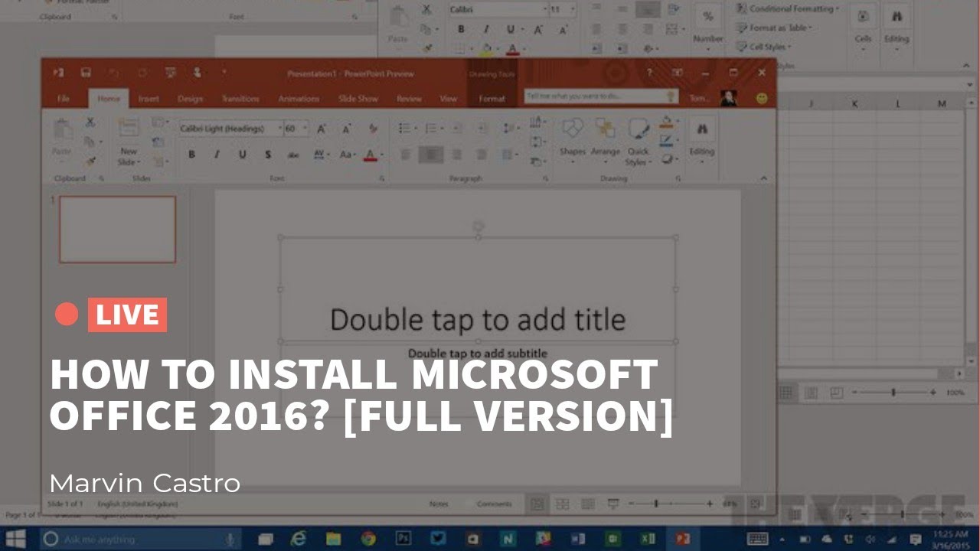Click the Underline button in PowerPoint ribbon
This screenshot has height=551, width=980.
pos(242,155)
